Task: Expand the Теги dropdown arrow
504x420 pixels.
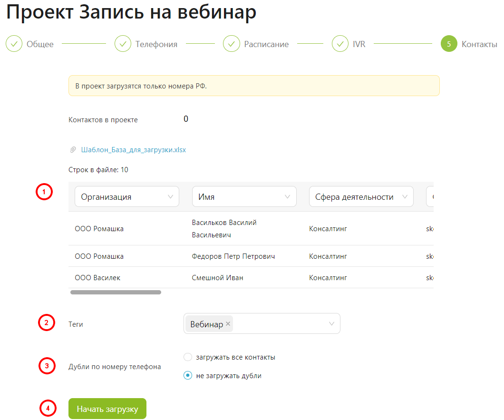Action: click(x=331, y=324)
